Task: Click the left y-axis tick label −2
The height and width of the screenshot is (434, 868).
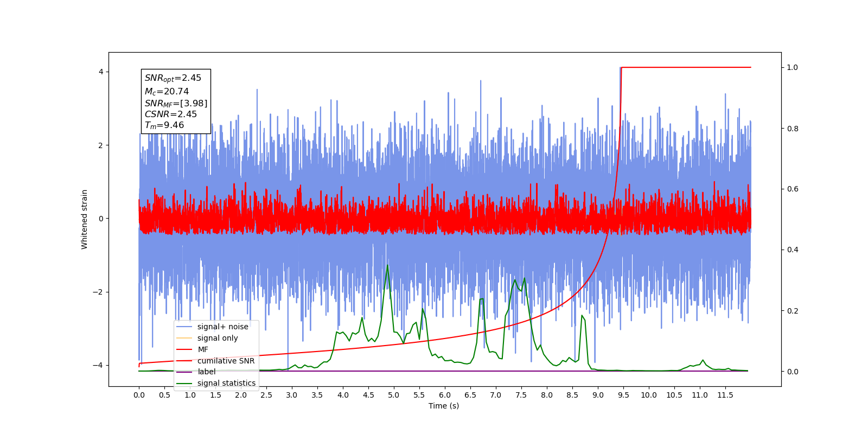Action: [x=98, y=292]
